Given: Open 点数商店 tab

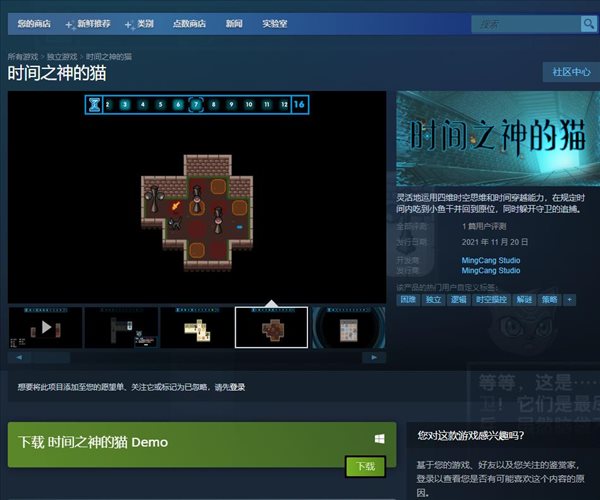Looking at the screenshot, I should pos(189,24).
